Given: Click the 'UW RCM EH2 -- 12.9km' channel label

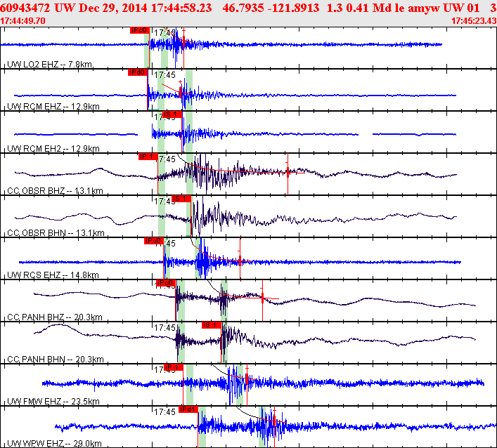Looking at the screenshot, I should (x=53, y=149).
